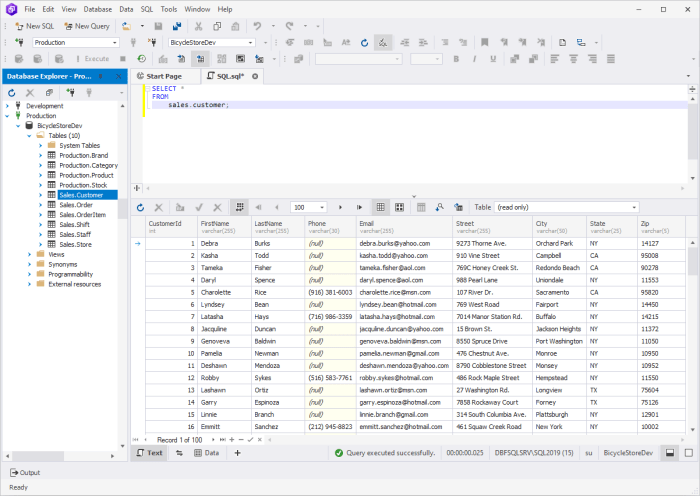
Task: Expand the Views folder
Action: [x=29, y=254]
